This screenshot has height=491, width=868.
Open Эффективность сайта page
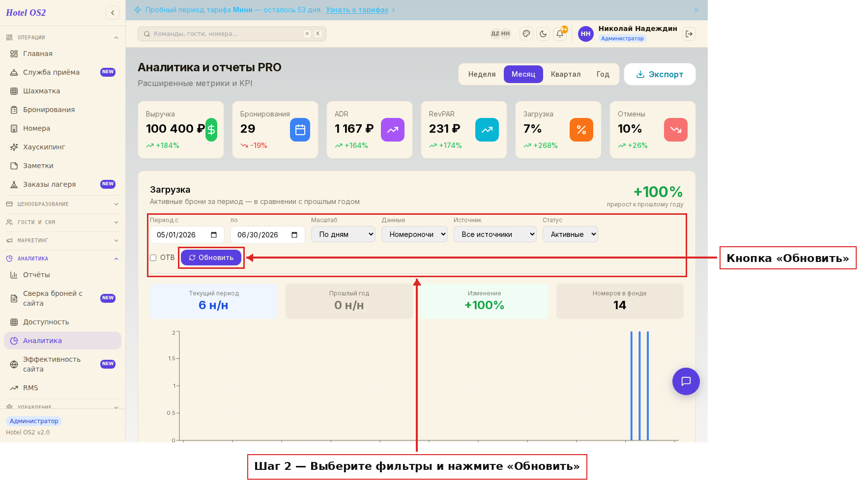point(62,364)
